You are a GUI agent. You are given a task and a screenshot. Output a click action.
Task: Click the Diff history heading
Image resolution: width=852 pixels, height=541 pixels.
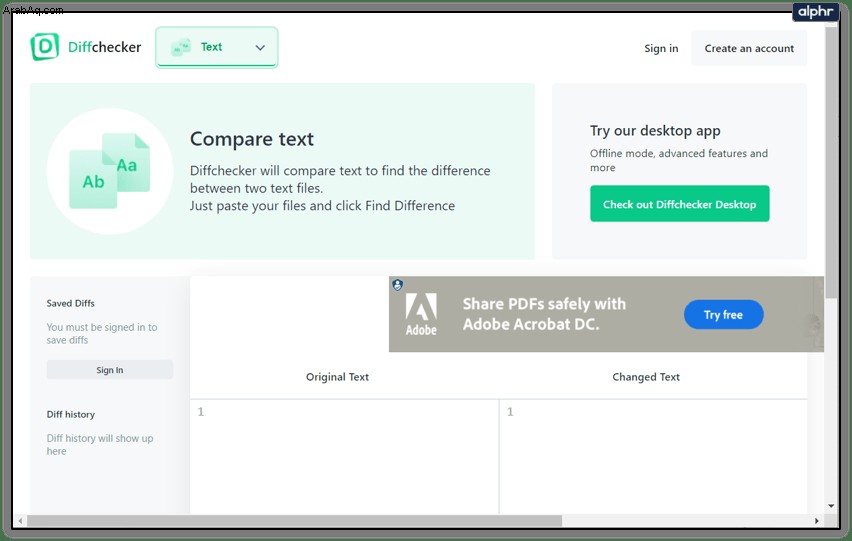click(71, 414)
